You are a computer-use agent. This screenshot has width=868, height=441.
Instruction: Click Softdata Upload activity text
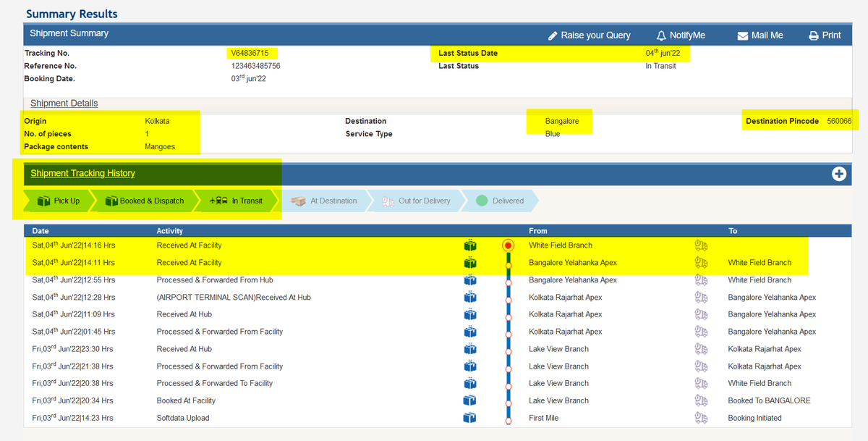pyautogui.click(x=183, y=418)
